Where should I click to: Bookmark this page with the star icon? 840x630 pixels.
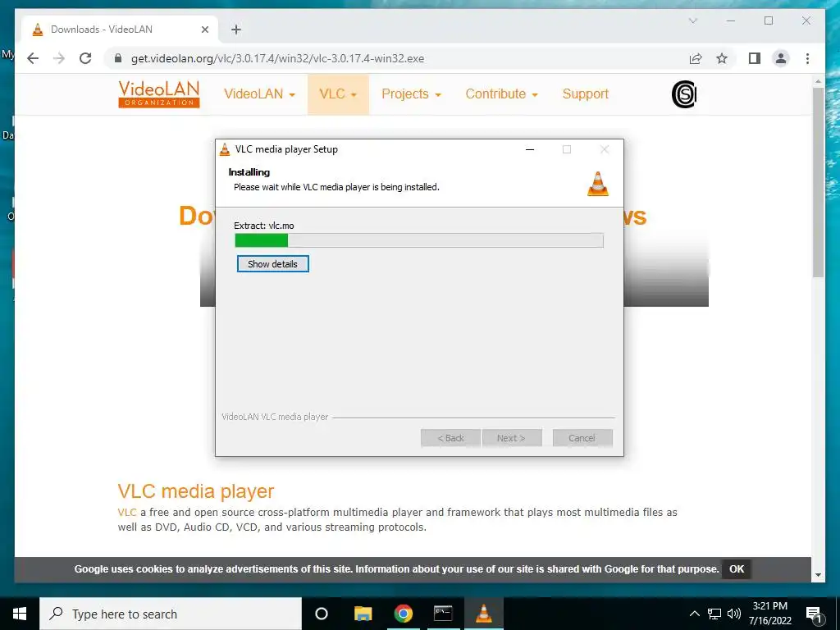pos(722,58)
